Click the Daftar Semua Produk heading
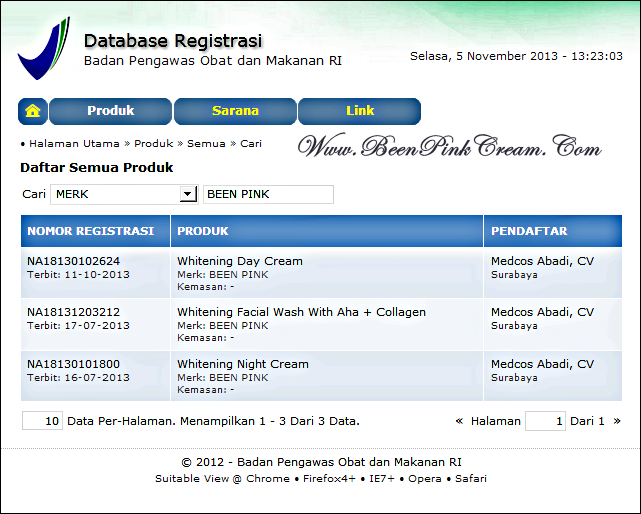Image resolution: width=641 pixels, height=514 pixels. click(x=97, y=167)
